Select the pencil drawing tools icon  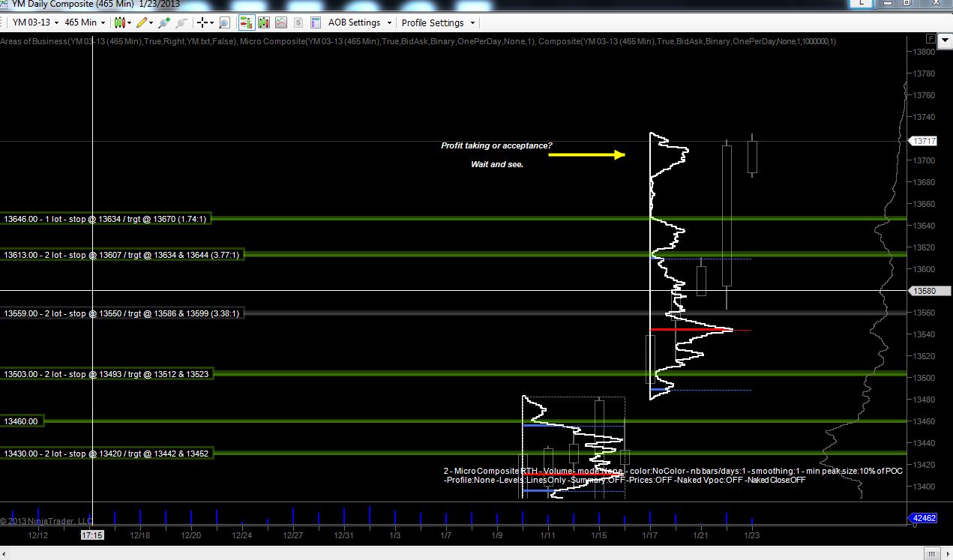pos(141,22)
